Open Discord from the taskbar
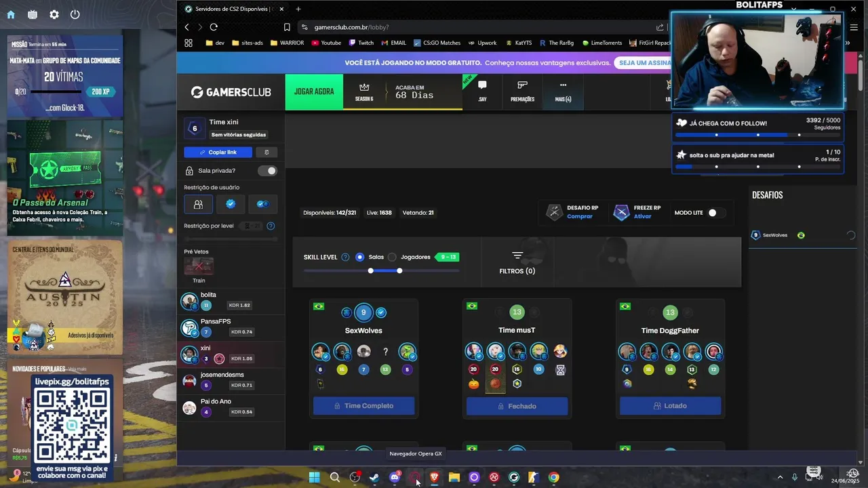Image resolution: width=868 pixels, height=488 pixels. 395,477
